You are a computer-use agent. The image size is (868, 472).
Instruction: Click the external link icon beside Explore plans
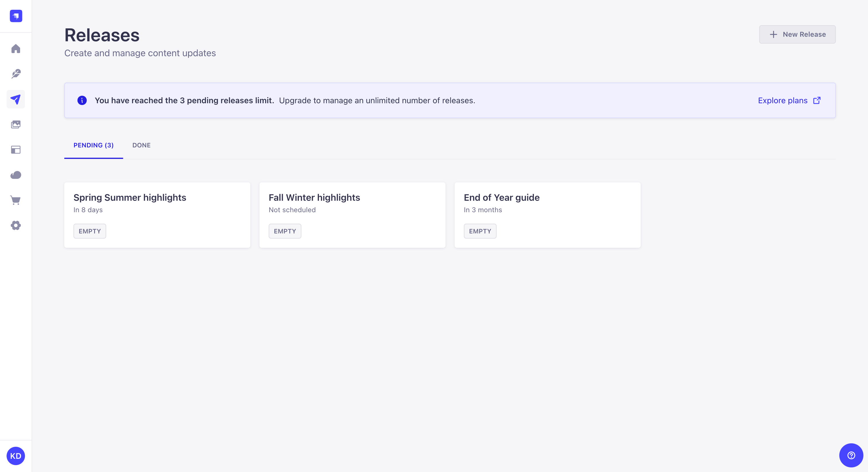[x=817, y=100]
